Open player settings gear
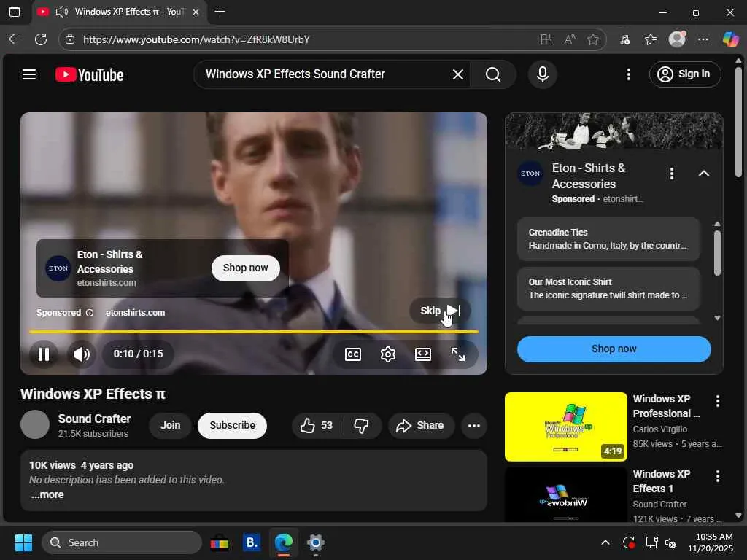The image size is (747, 560). [x=388, y=354]
